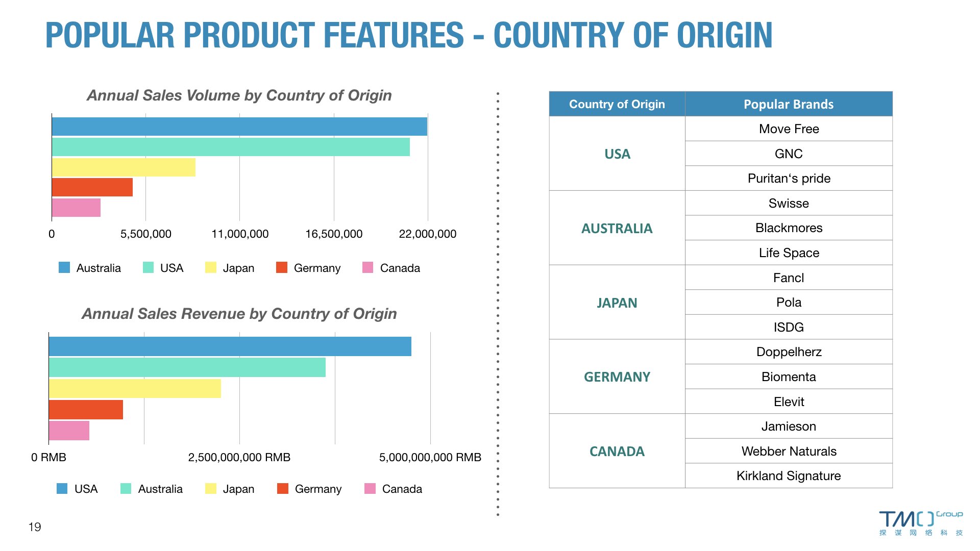Image resolution: width=980 pixels, height=551 pixels.
Task: Click the 'Puritan's pride' brand cell
Action: [789, 178]
